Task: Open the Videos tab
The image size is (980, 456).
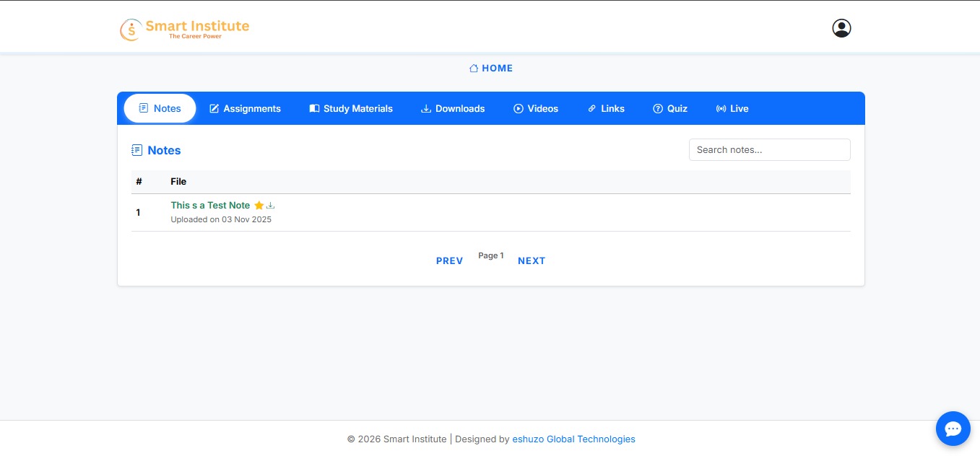Action: (x=536, y=109)
